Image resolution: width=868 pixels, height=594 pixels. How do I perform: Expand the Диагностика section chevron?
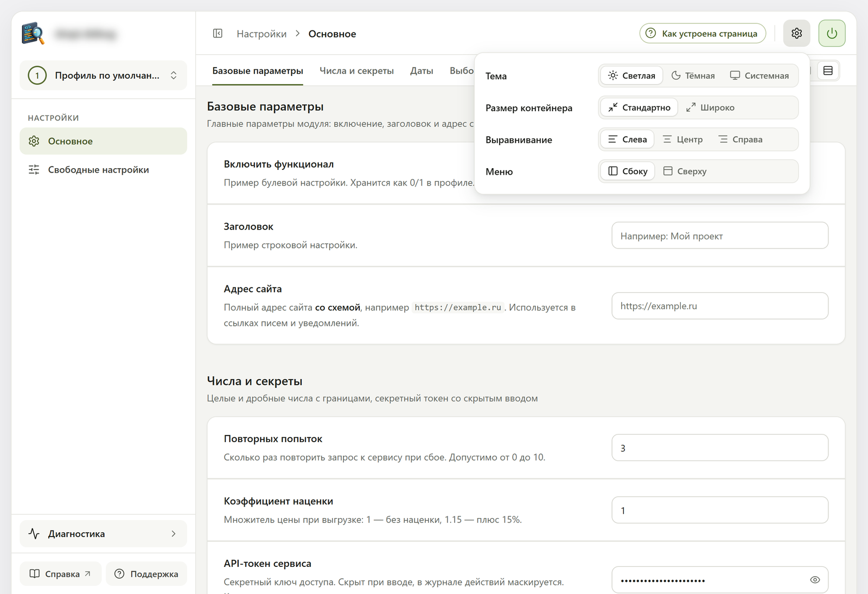174,534
